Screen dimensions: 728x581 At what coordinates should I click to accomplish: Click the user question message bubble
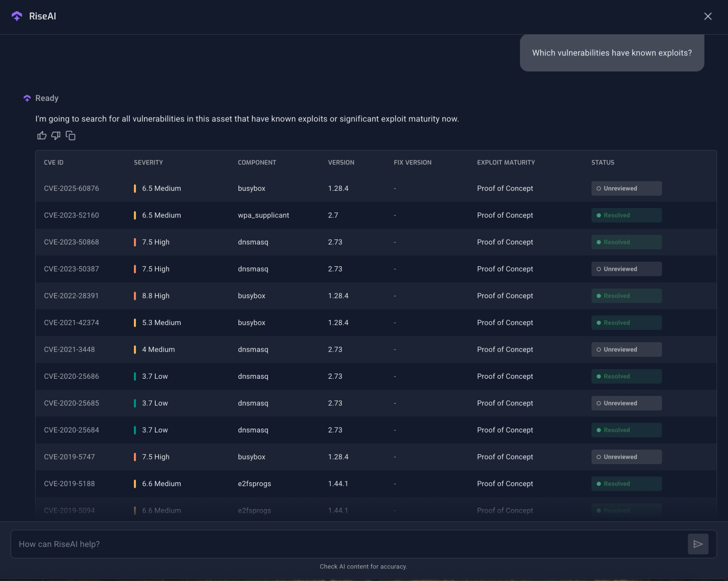click(x=611, y=53)
